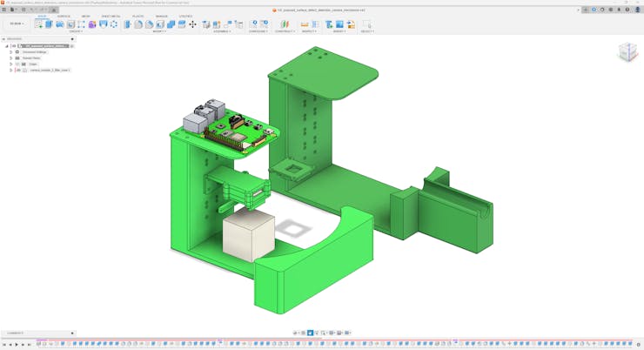Click the ViewCube to reorient view
644x350 pixels.
coord(627,52)
